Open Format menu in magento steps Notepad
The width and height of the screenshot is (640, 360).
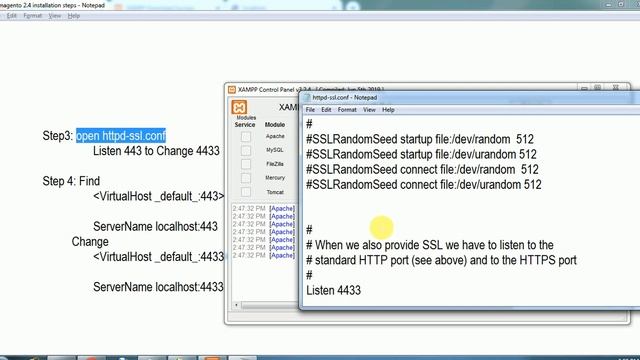click(x=33, y=16)
